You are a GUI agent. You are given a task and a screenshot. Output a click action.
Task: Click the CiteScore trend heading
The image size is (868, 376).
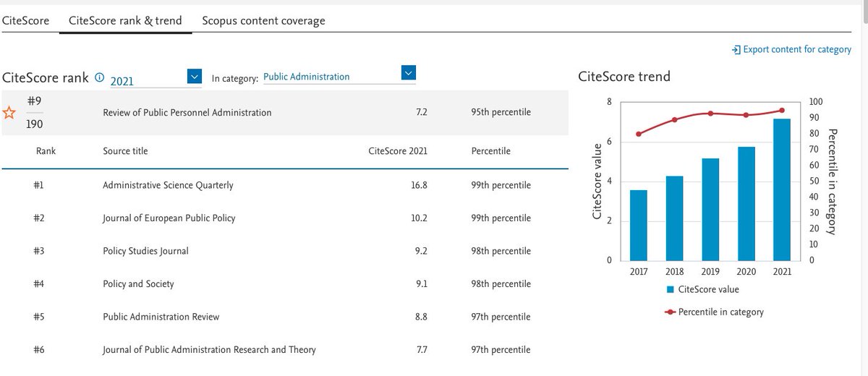[624, 77]
